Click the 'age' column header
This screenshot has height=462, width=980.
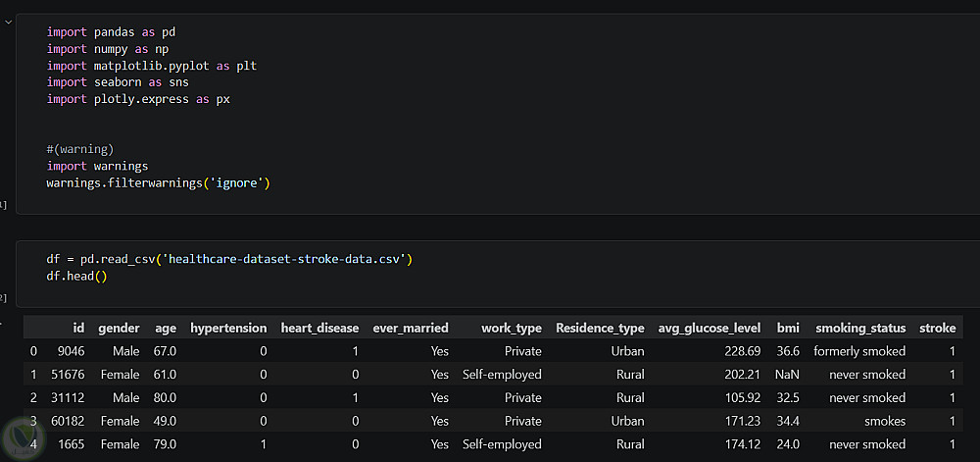pos(165,328)
